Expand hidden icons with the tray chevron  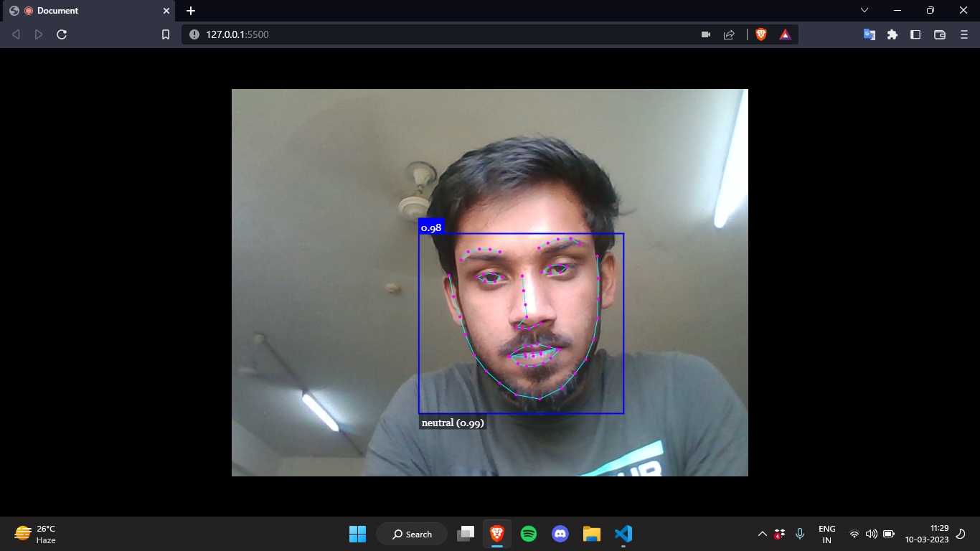[x=763, y=534]
